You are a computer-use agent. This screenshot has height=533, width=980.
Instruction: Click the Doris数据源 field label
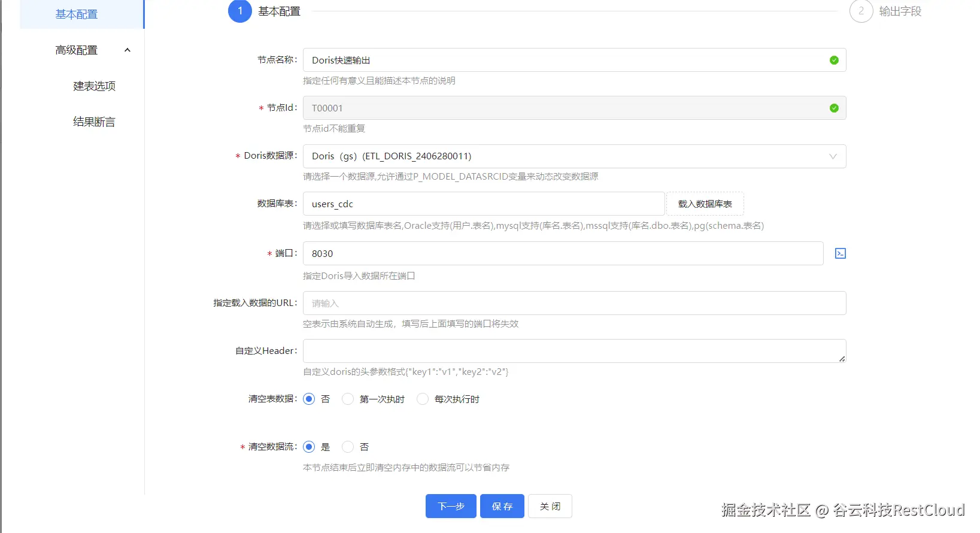(270, 156)
